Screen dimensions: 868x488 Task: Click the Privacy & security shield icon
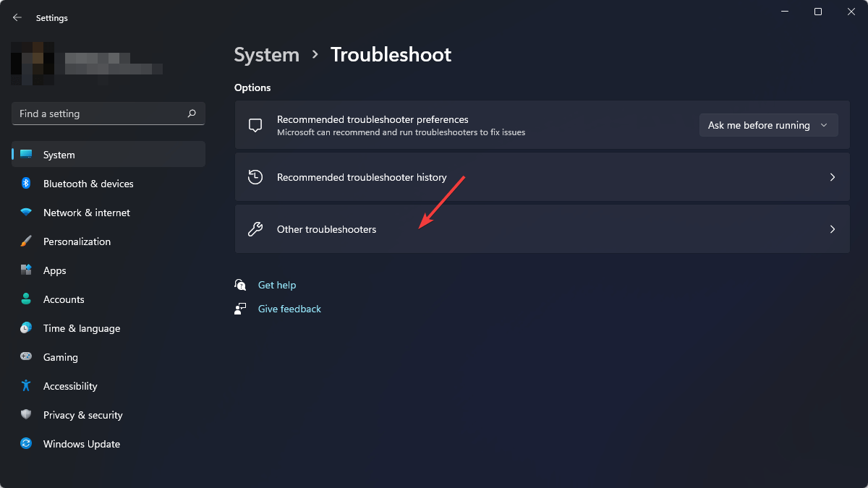pos(26,415)
